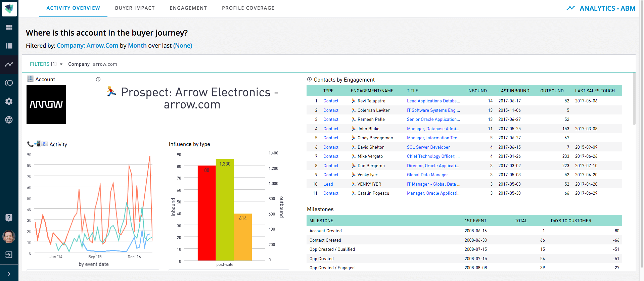Expand the Filters (1) dropdown
Viewport: 644px width, 281px height.
(46, 64)
